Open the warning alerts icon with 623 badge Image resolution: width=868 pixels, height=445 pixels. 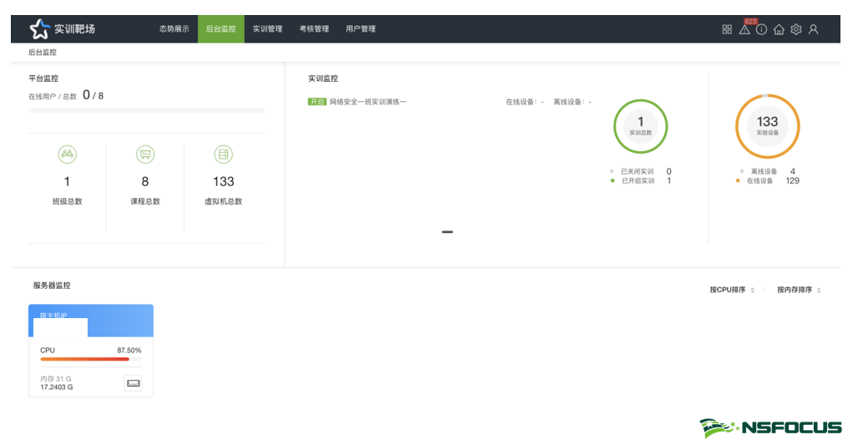click(x=744, y=29)
